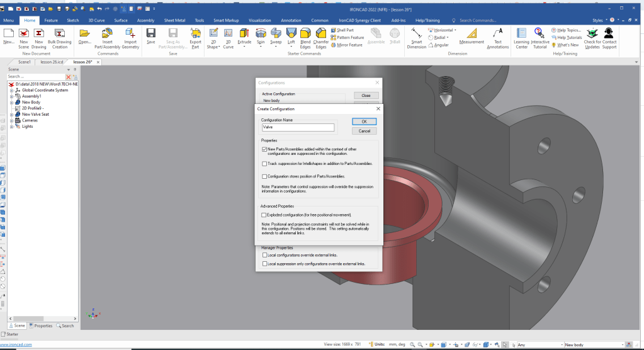Open the Learning Center
The width and height of the screenshot is (644, 350).
click(x=521, y=33)
